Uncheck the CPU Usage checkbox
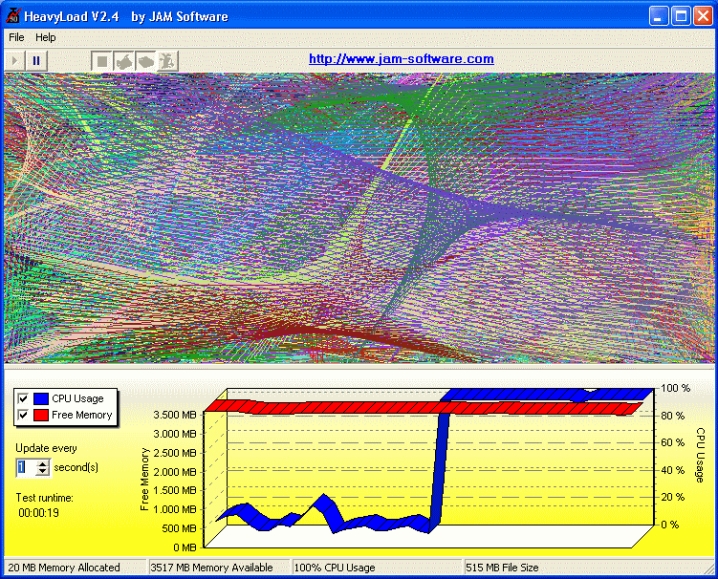Image resolution: width=718 pixels, height=579 pixels. tap(23, 399)
